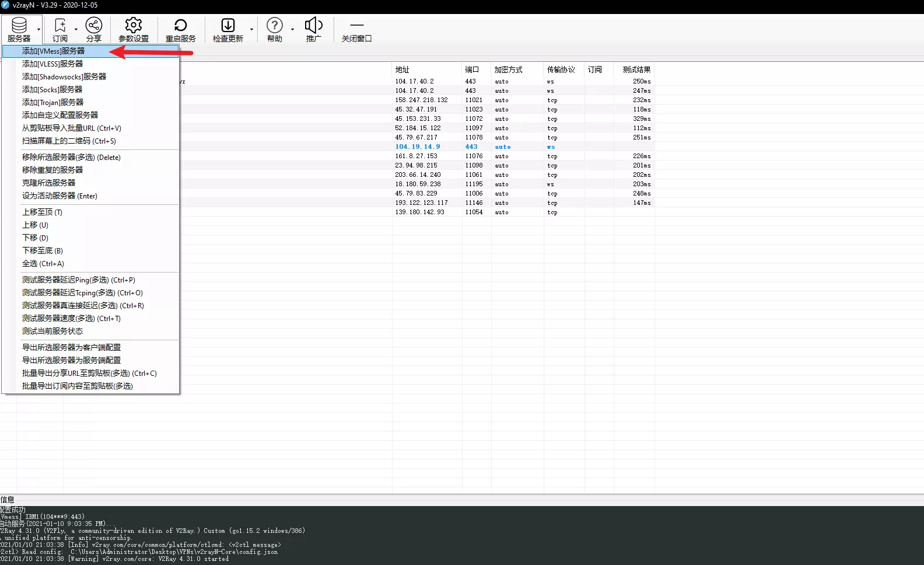Choose 添加自定义配置服务器 menu item

(x=90, y=116)
